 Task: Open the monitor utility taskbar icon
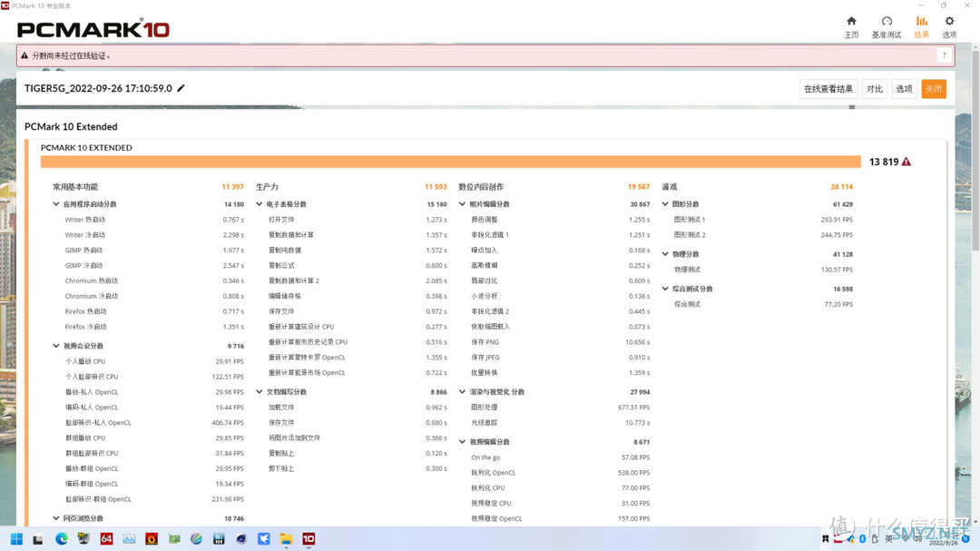pyautogui.click(x=83, y=539)
